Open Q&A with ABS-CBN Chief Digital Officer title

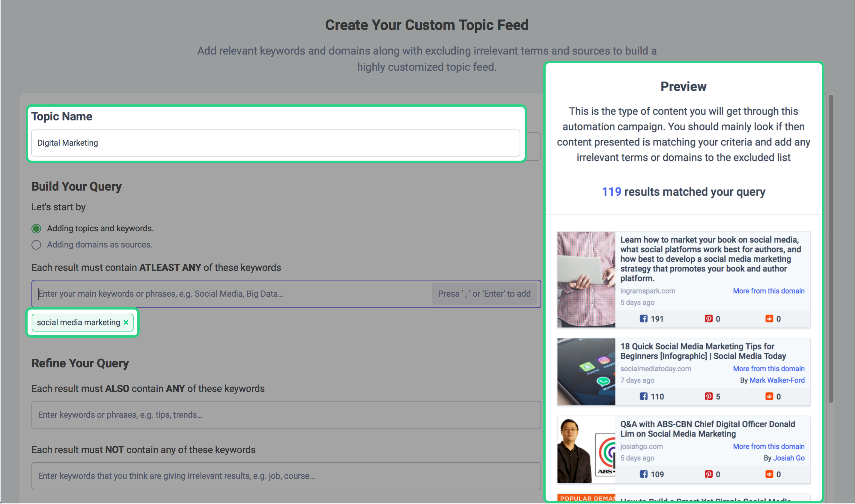coord(707,429)
